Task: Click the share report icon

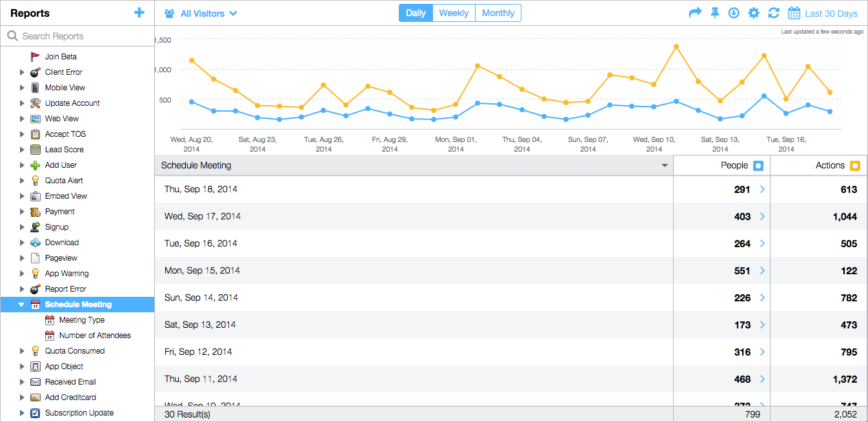Action: tap(695, 12)
